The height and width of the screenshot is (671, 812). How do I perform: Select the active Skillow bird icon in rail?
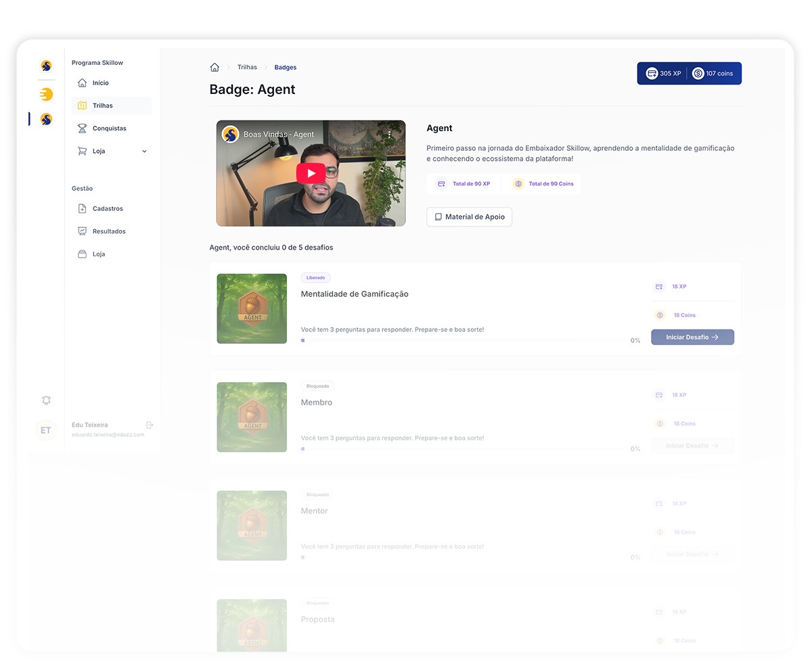(46, 119)
